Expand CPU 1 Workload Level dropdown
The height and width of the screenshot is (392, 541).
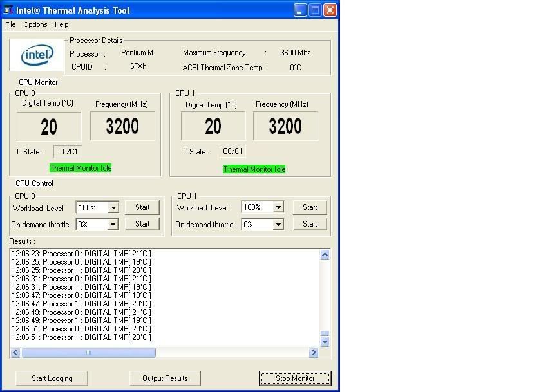pyautogui.click(x=278, y=207)
